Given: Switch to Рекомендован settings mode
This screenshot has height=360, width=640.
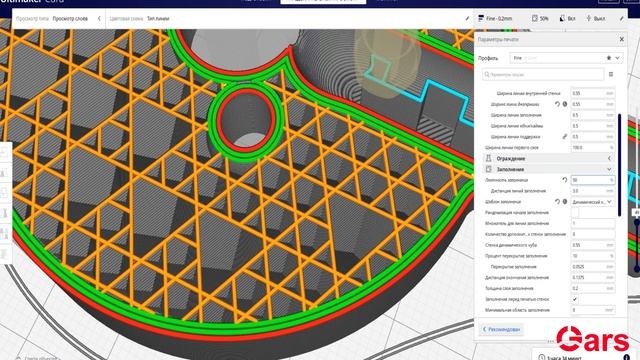Looking at the screenshot, I should click(x=501, y=329).
